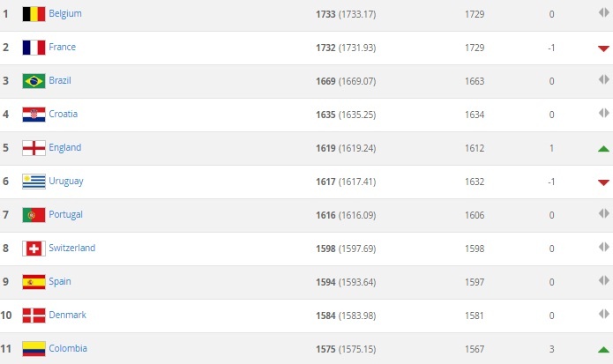Click the Brazil flag icon
The width and height of the screenshot is (613, 364).
34,81
